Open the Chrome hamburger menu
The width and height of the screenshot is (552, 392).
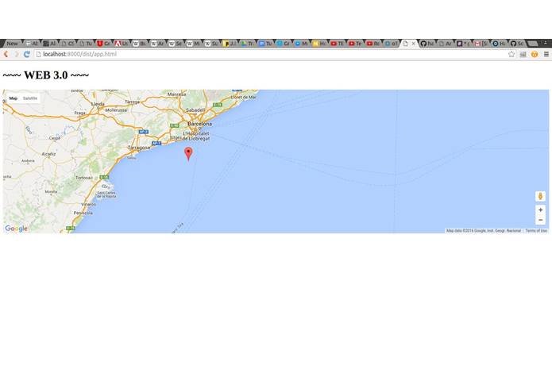[x=546, y=54]
